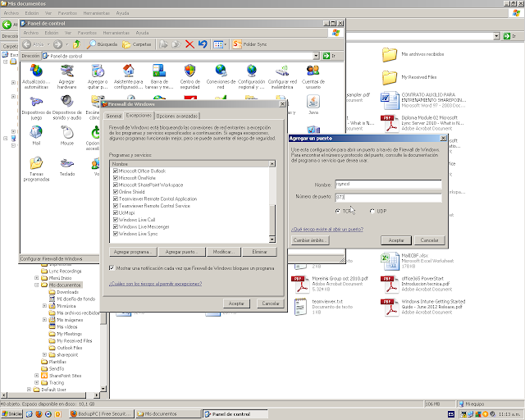Select TCP protocol radio button
This screenshot has height=420, width=525.
(x=337, y=211)
